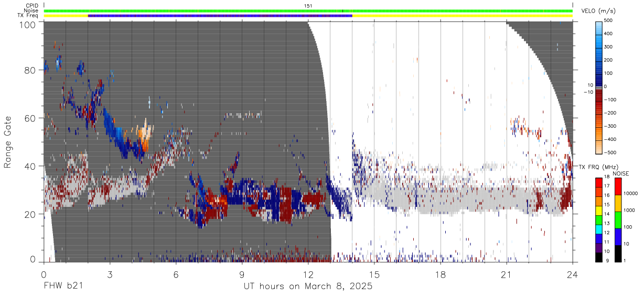Click the CPID row label
The height and width of the screenshot is (297, 644).
31,6
